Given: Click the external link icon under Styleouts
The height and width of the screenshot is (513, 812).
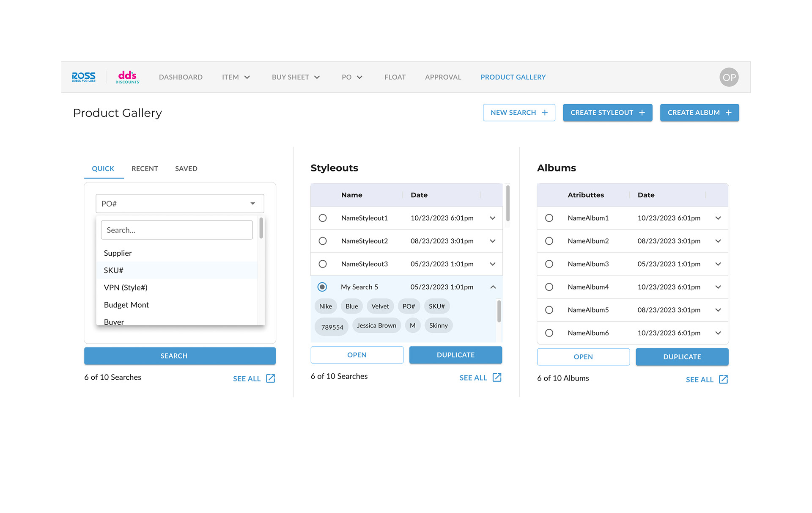Looking at the screenshot, I should coord(497,378).
